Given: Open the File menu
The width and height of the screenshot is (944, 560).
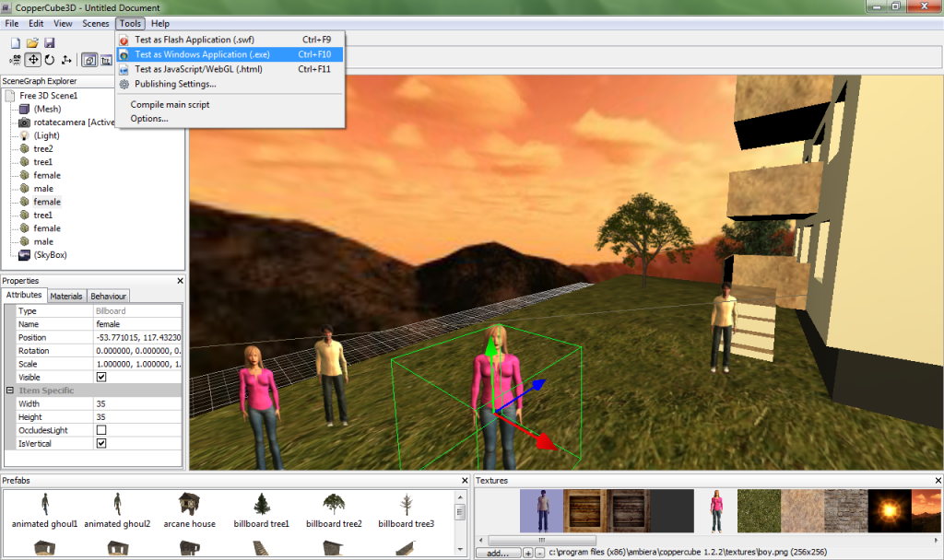Looking at the screenshot, I should pyautogui.click(x=12, y=23).
